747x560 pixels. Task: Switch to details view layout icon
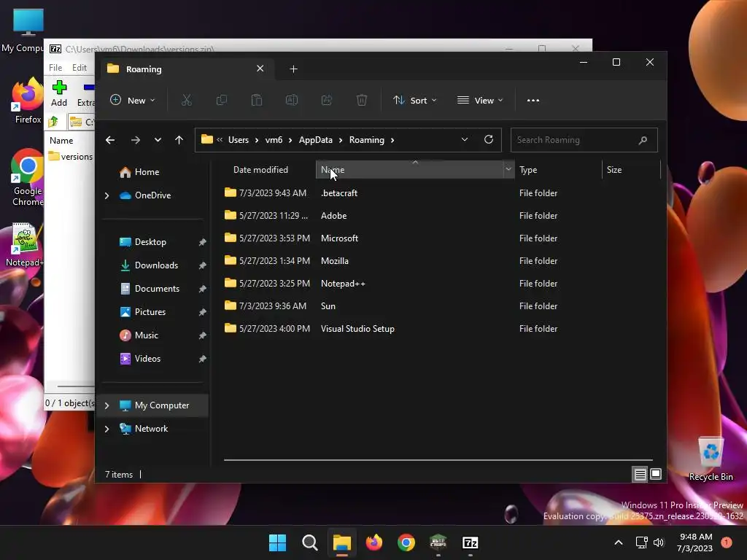[x=640, y=474]
